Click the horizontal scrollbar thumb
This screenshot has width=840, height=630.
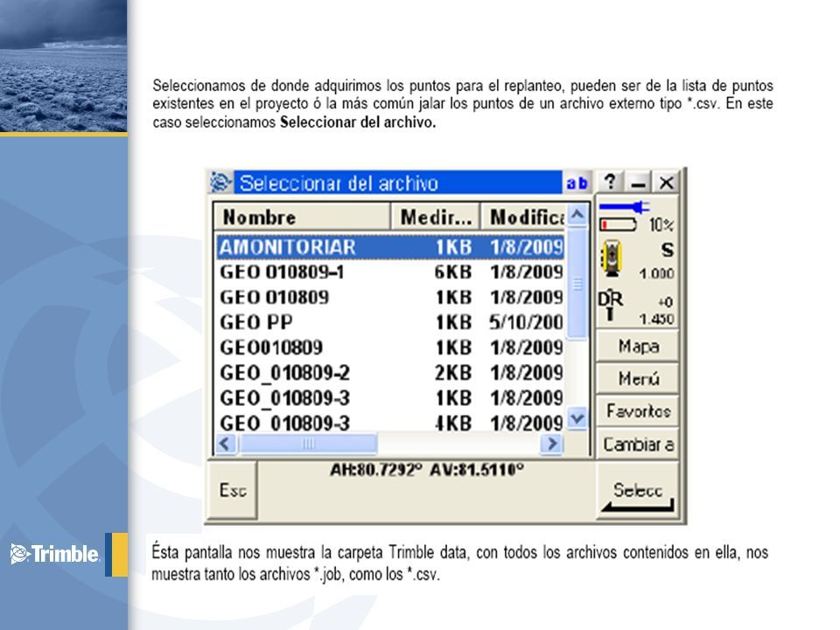(307, 444)
